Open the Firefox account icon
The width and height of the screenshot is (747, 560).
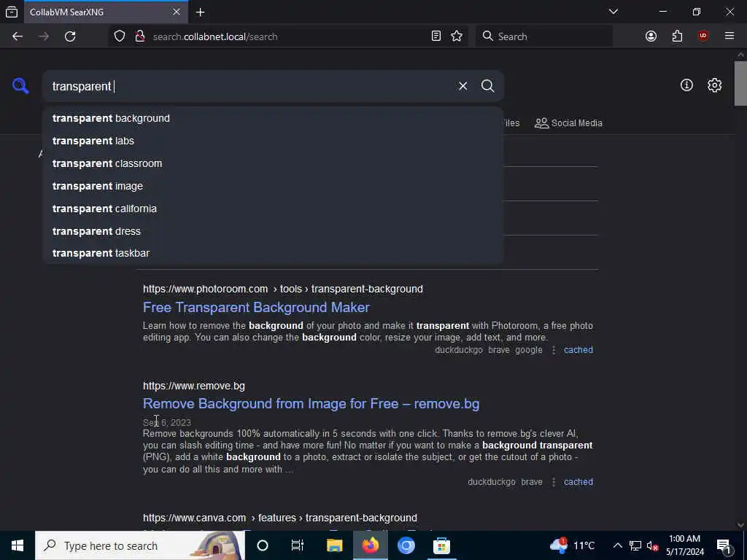(651, 36)
